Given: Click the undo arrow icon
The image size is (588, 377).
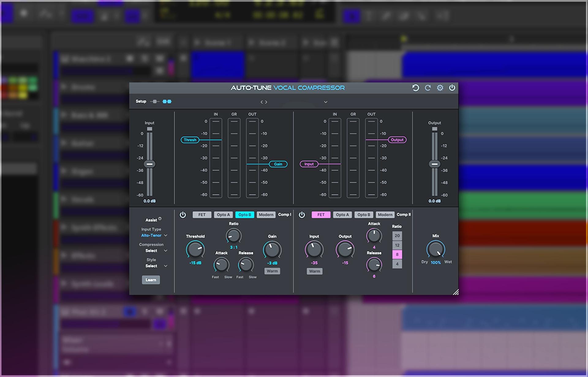Looking at the screenshot, I should tap(415, 88).
